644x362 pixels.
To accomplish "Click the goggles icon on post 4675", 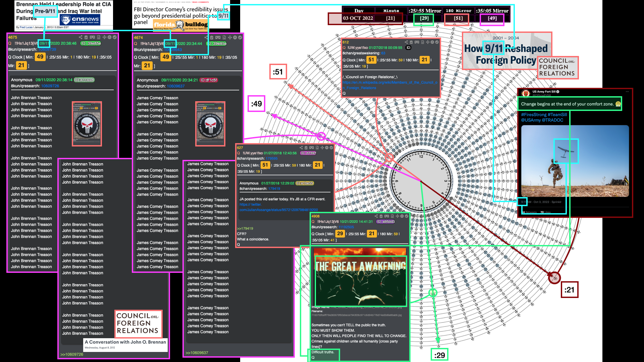I will click(92, 37).
